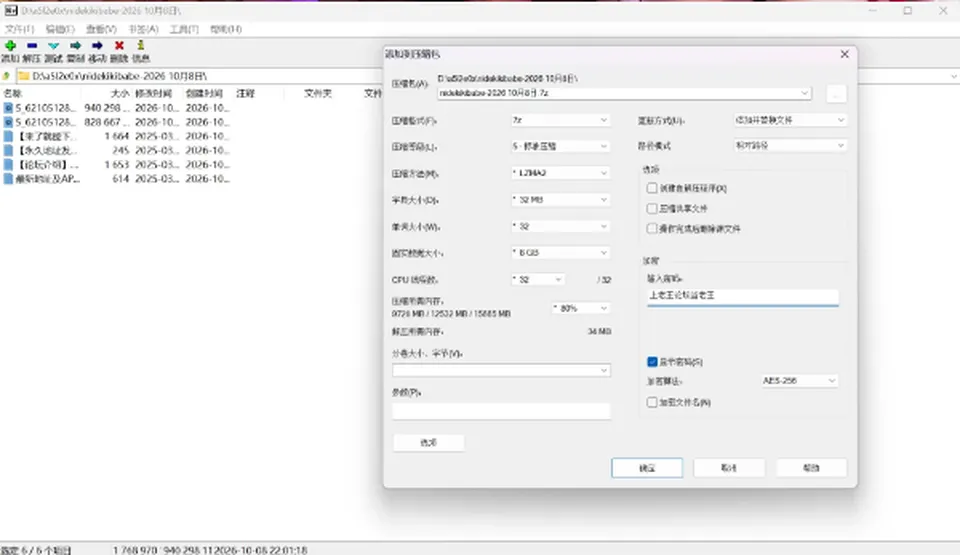Screen dimensions: 960x555
Task: Click the file icon in the 1 653 row
Action: coord(9,164)
